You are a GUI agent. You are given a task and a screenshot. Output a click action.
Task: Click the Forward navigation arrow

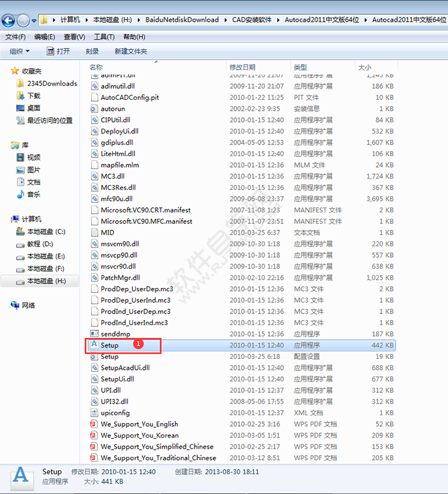(x=23, y=20)
